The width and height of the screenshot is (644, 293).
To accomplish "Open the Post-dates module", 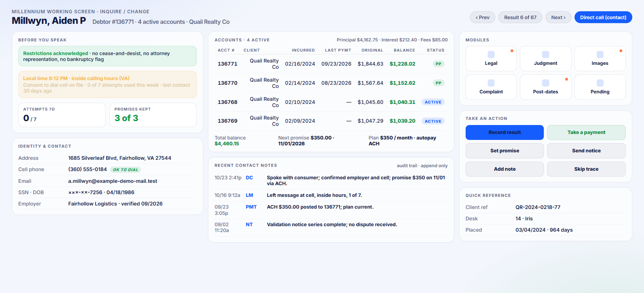I will point(546,87).
